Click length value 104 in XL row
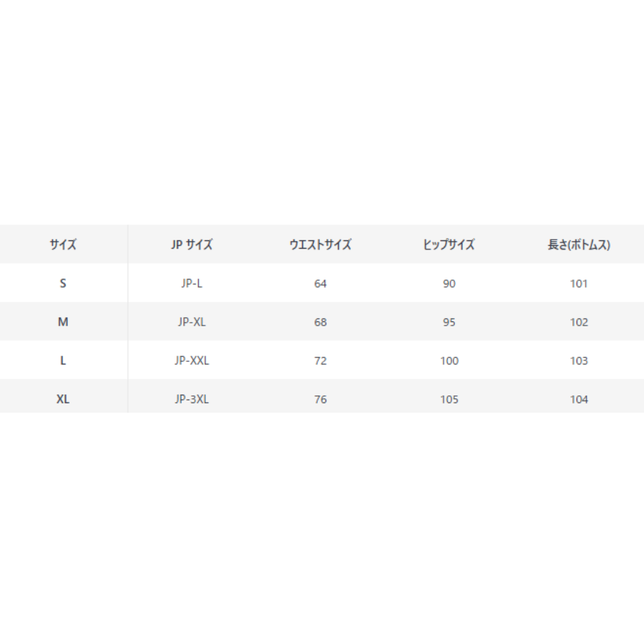Image resolution: width=644 pixels, height=644 pixels. pos(578,400)
